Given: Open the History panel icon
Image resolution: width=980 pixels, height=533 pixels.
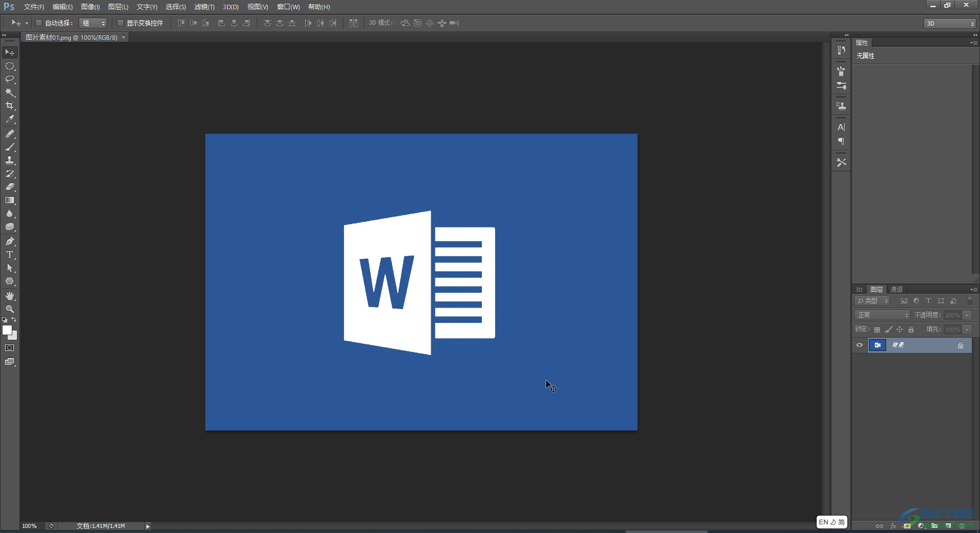Looking at the screenshot, I should click(x=841, y=50).
